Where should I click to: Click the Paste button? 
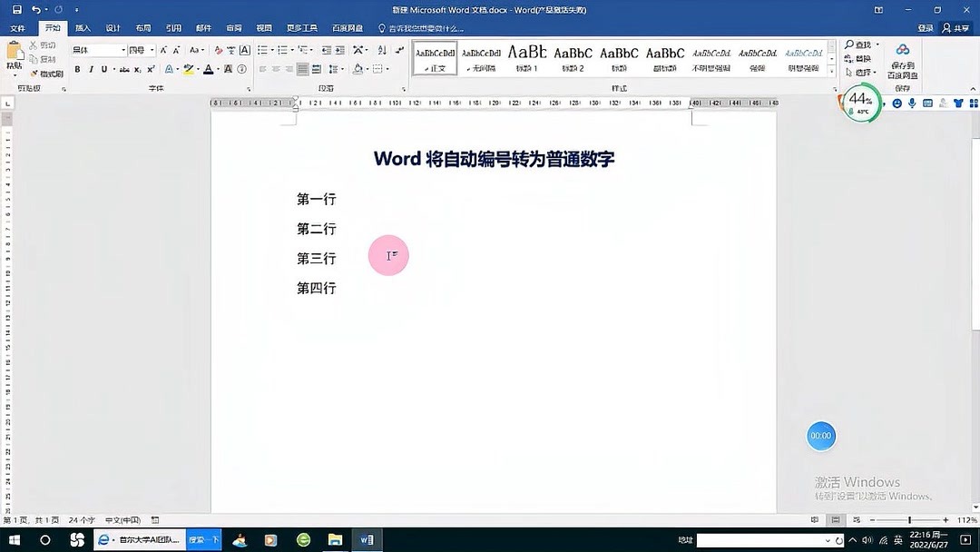point(14,54)
